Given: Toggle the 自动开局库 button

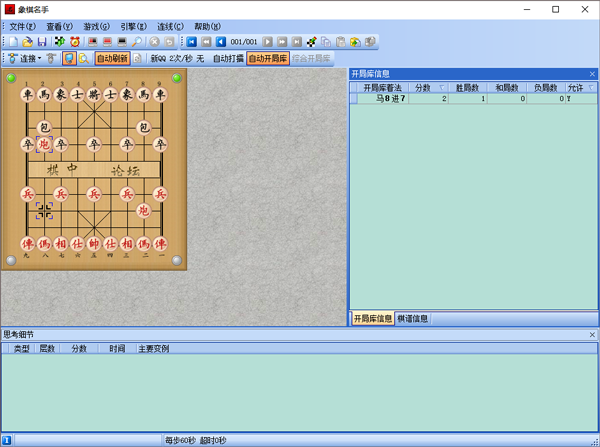Looking at the screenshot, I should (268, 59).
